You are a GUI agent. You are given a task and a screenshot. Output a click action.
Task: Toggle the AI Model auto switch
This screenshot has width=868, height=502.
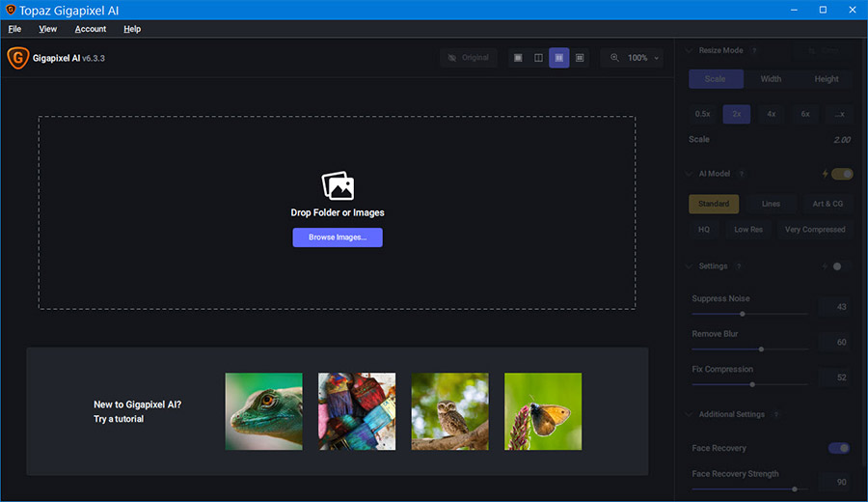tap(842, 174)
